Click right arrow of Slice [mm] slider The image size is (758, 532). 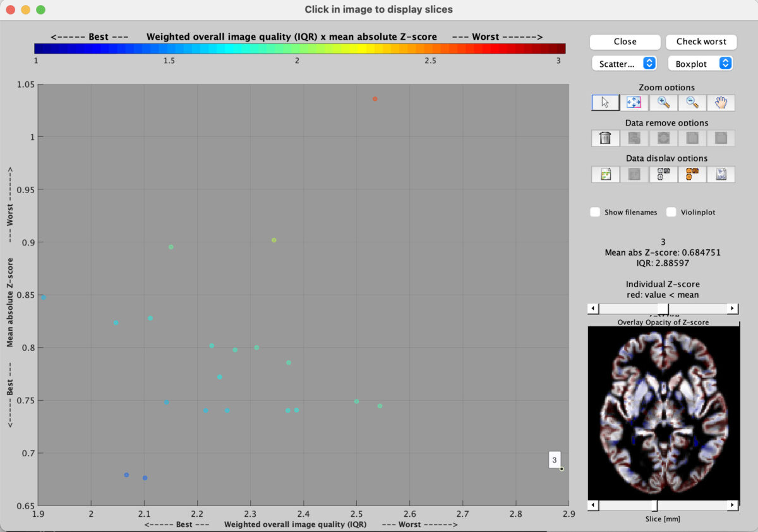[x=732, y=505]
